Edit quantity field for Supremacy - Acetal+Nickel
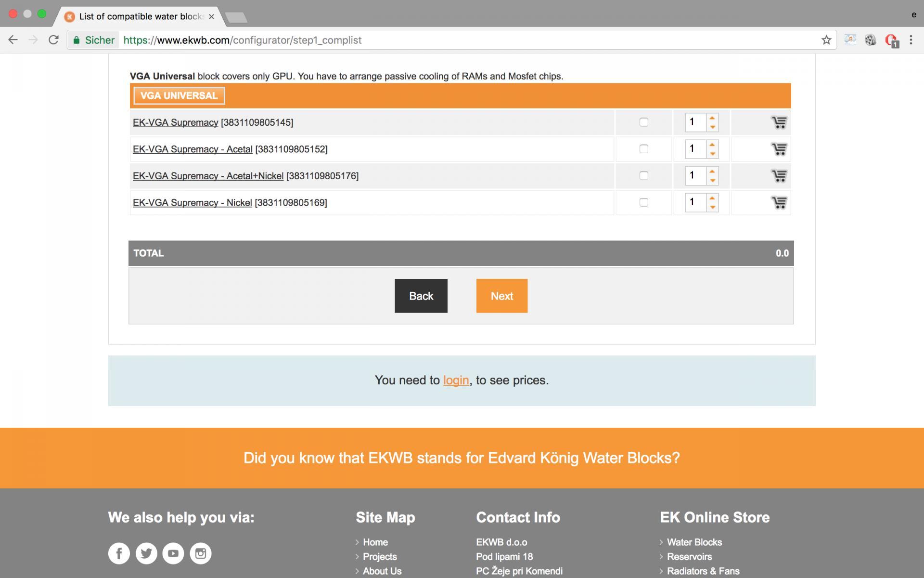Viewport: 924px width, 578px height. 695,176
